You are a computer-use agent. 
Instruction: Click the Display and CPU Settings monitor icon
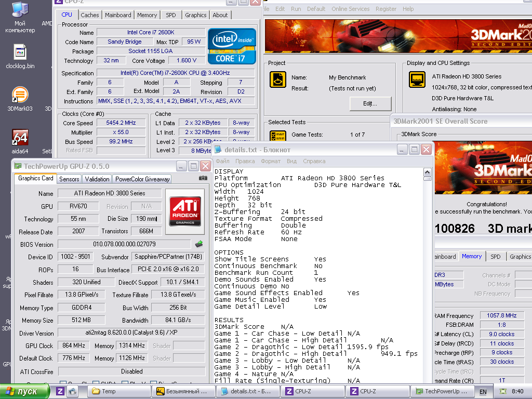point(417,79)
